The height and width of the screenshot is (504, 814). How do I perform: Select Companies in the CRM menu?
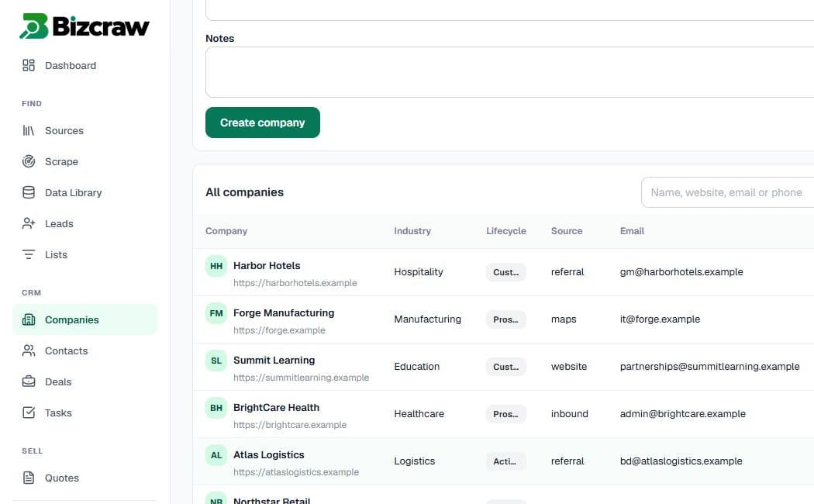(x=84, y=319)
